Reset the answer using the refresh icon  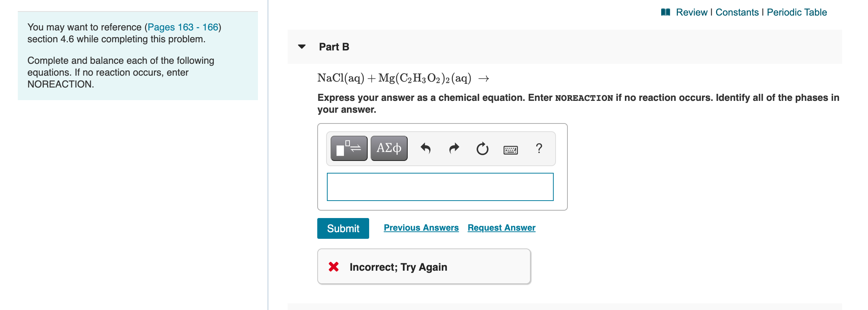click(x=481, y=148)
